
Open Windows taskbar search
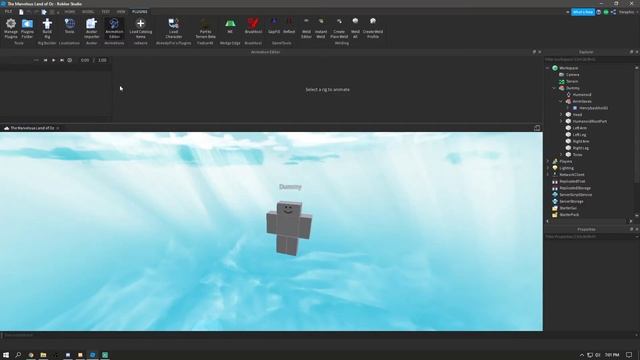[x=18, y=355]
